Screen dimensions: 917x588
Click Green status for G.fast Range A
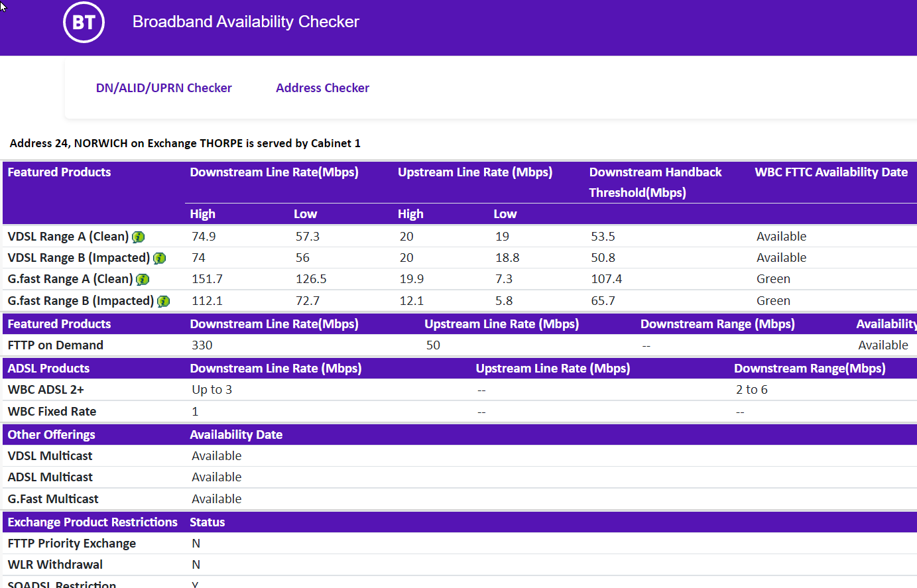(774, 279)
